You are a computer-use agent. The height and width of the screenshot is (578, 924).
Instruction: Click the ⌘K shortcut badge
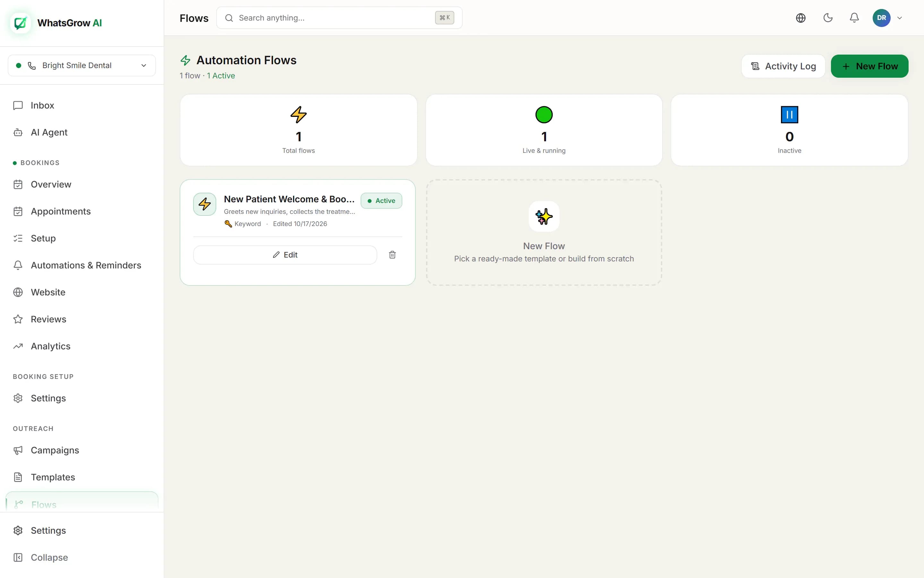tap(444, 18)
